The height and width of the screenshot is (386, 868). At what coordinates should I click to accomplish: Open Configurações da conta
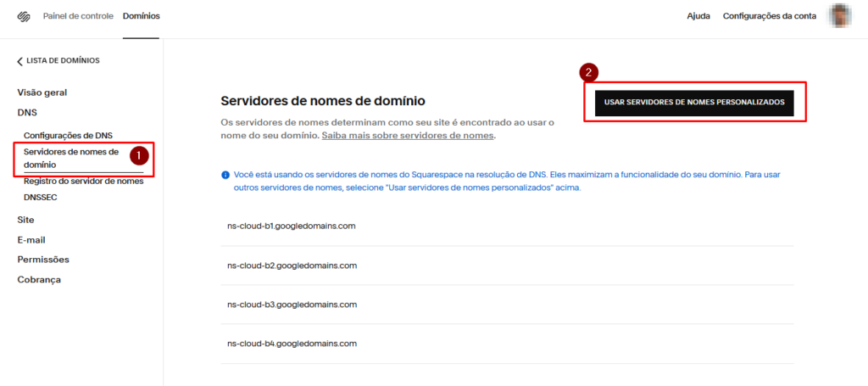coord(769,16)
